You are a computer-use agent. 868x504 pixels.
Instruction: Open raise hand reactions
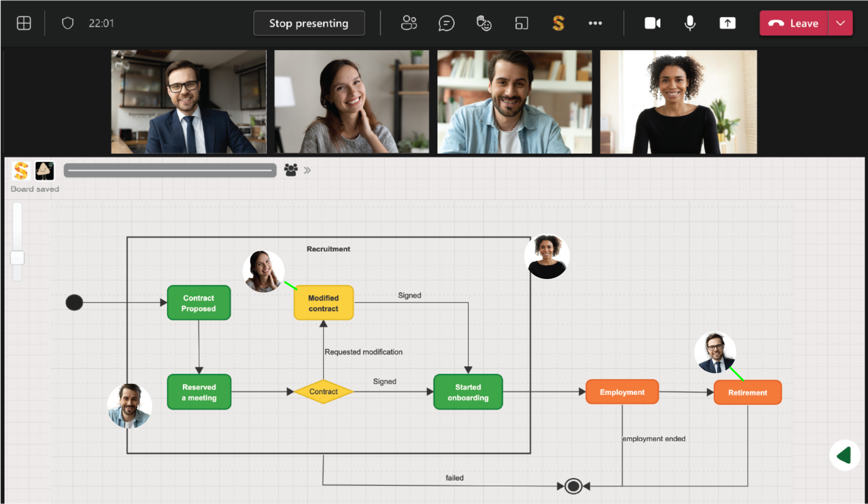coord(484,23)
